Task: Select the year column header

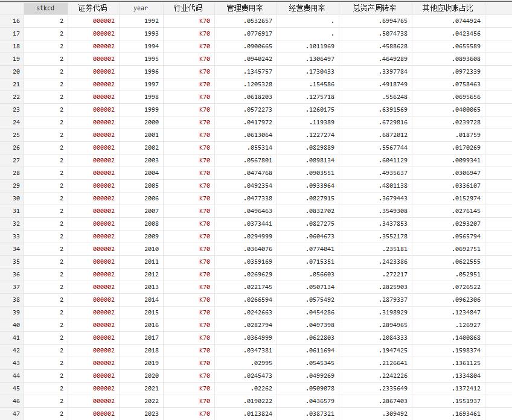Action: (x=141, y=8)
